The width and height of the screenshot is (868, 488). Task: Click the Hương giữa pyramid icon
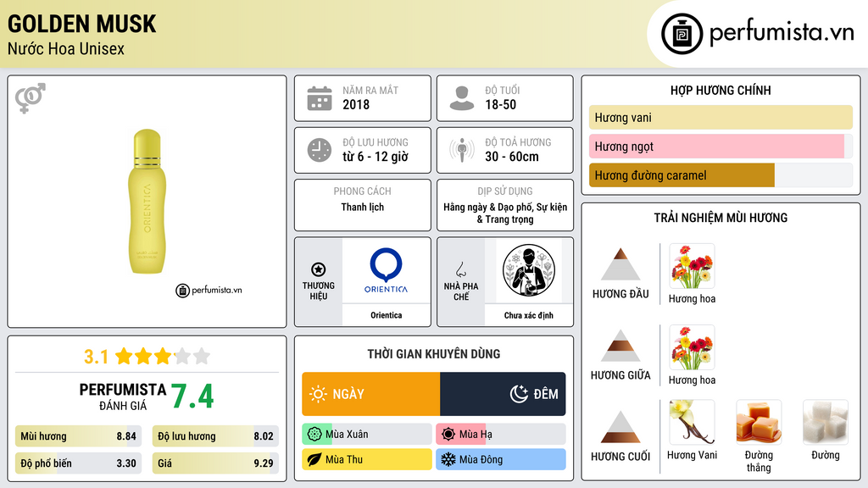point(620,346)
